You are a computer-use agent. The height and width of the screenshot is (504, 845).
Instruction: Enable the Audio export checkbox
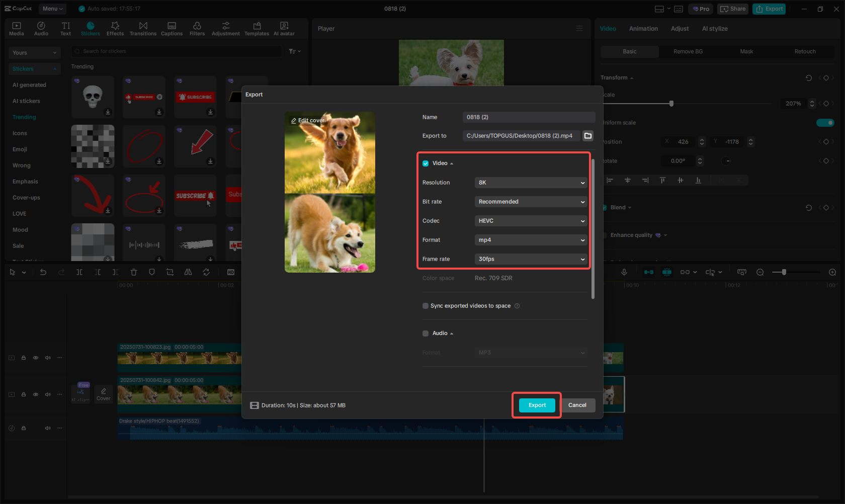point(425,333)
